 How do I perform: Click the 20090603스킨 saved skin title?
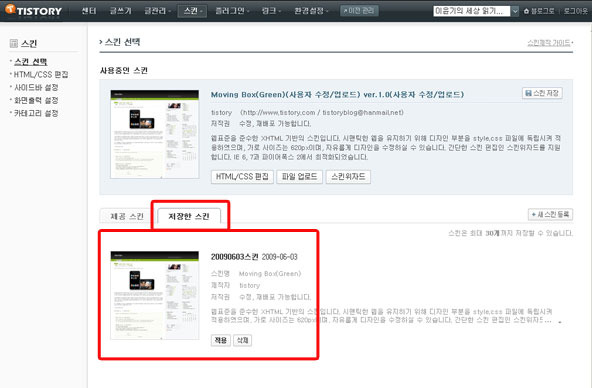[234, 257]
